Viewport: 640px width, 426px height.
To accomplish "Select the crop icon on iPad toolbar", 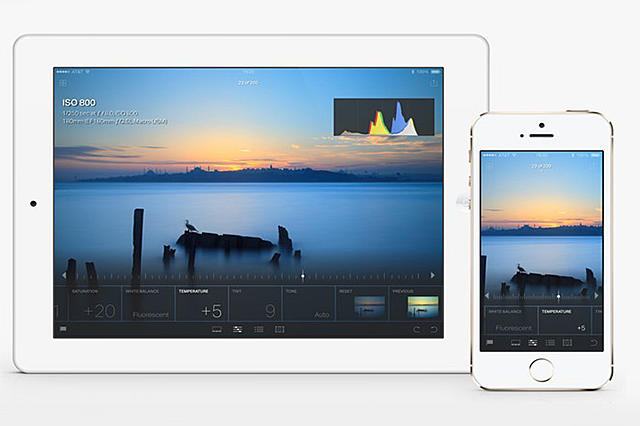I will [x=280, y=329].
